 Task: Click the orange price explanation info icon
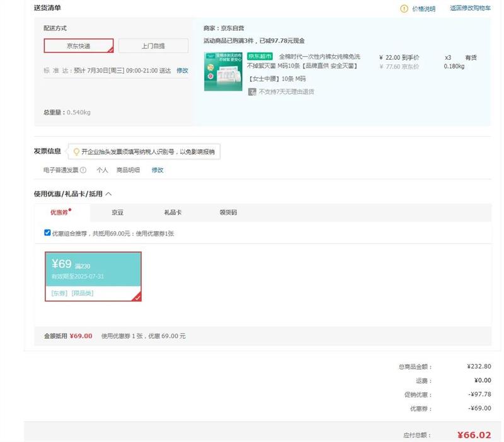pyautogui.click(x=404, y=9)
